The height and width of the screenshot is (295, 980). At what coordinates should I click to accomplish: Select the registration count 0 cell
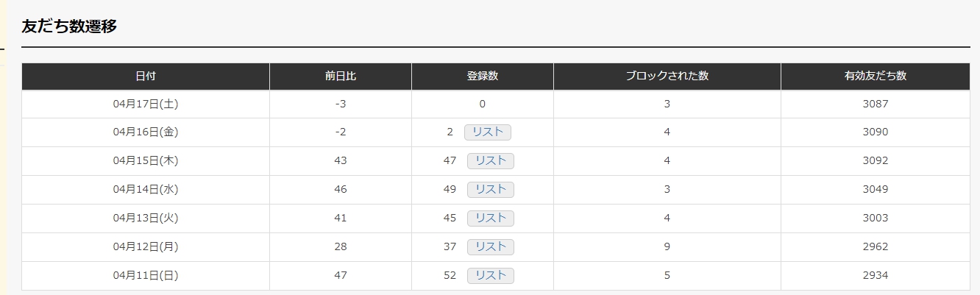(x=483, y=104)
